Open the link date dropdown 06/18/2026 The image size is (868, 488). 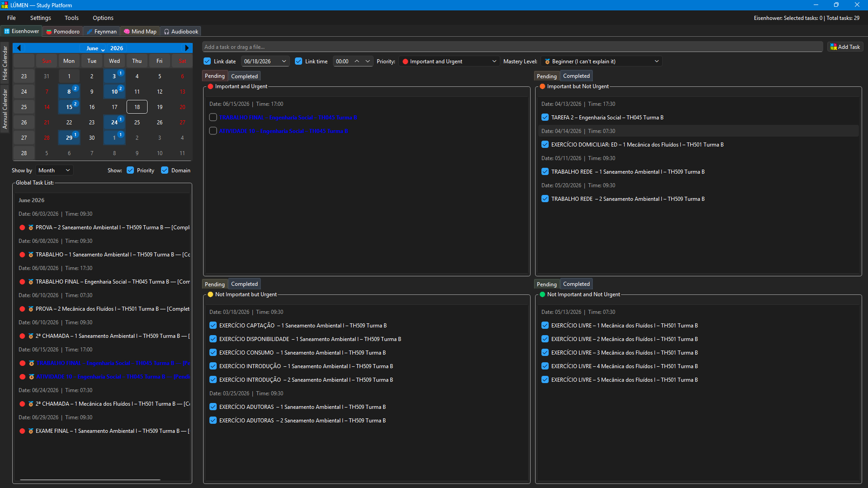point(265,62)
